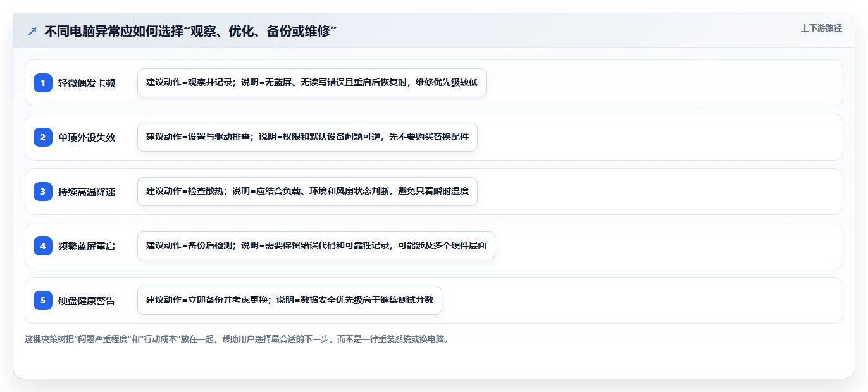Image resolution: width=868 pixels, height=392 pixels.
Task: Select the number 2 badge for 单项外设失效
Action: (x=43, y=137)
